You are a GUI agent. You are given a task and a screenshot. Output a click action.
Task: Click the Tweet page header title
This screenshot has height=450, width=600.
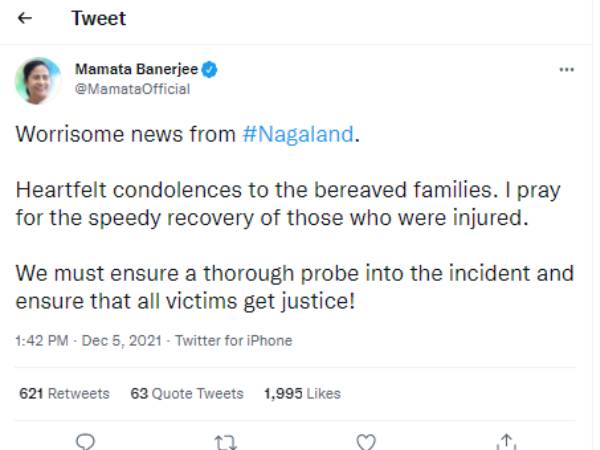pyautogui.click(x=99, y=19)
